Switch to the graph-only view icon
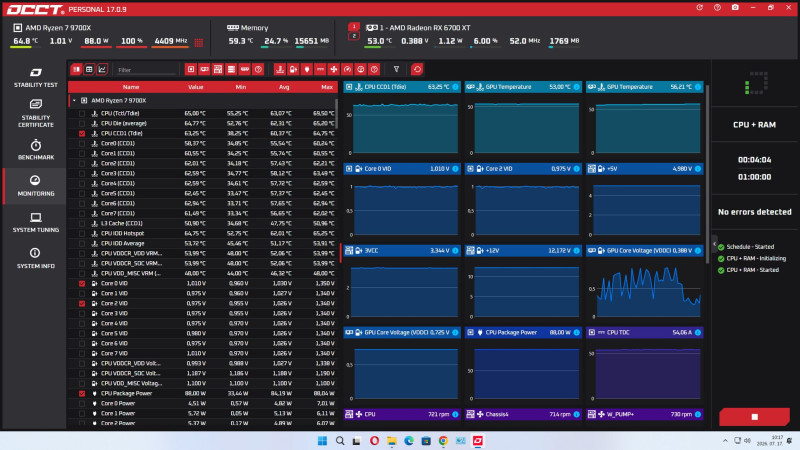This screenshot has height=450, width=800. (x=102, y=69)
